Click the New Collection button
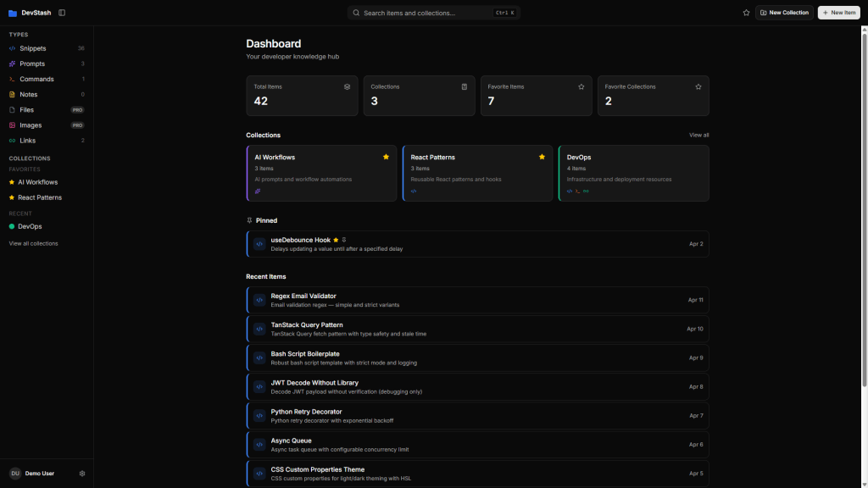This screenshot has width=868, height=488. pyautogui.click(x=784, y=13)
